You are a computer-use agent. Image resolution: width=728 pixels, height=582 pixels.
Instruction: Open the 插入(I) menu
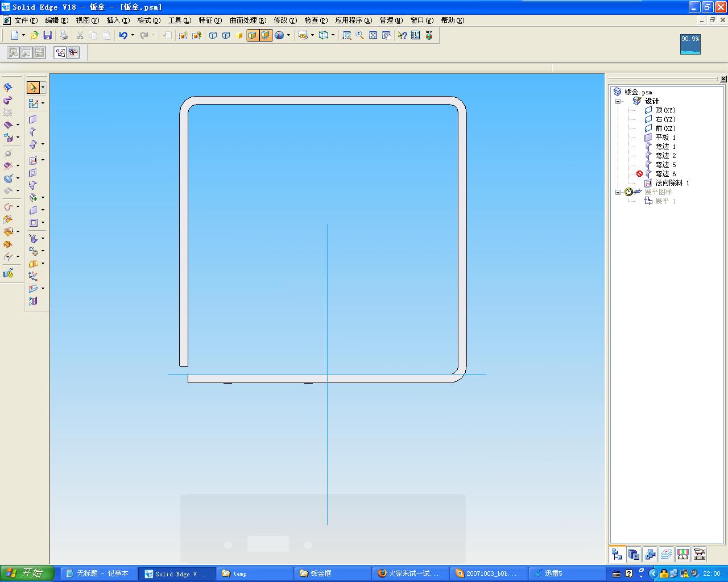coord(118,20)
